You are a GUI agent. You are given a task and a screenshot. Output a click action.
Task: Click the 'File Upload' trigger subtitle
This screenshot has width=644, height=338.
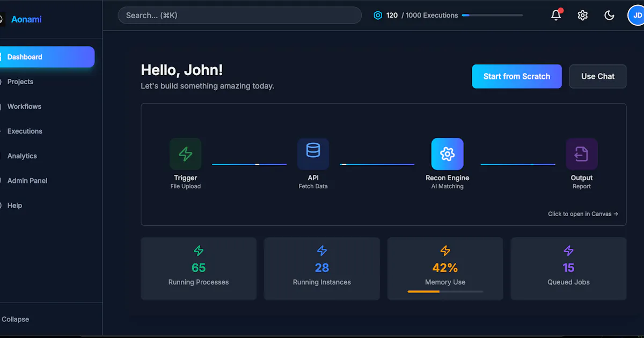186,186
